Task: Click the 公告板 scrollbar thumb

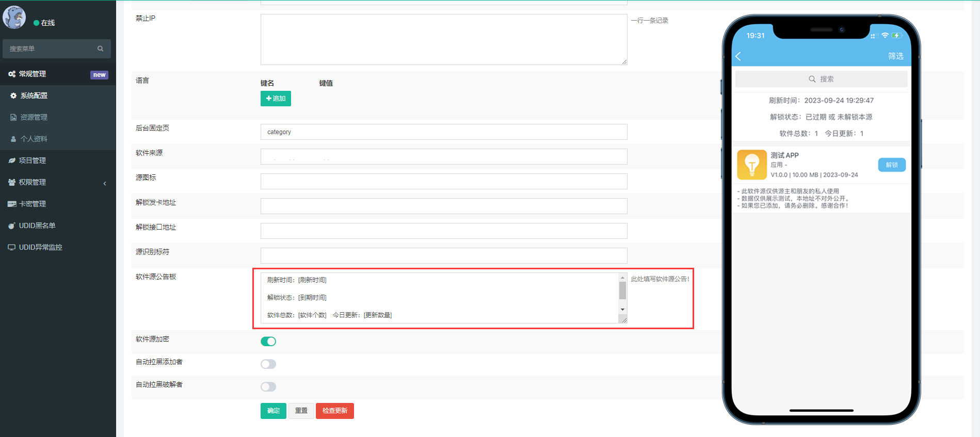Action: point(622,290)
